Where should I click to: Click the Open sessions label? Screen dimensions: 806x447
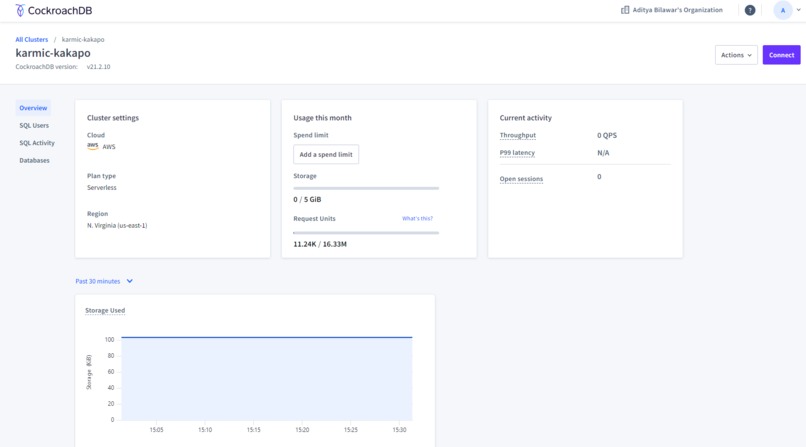tap(521, 179)
